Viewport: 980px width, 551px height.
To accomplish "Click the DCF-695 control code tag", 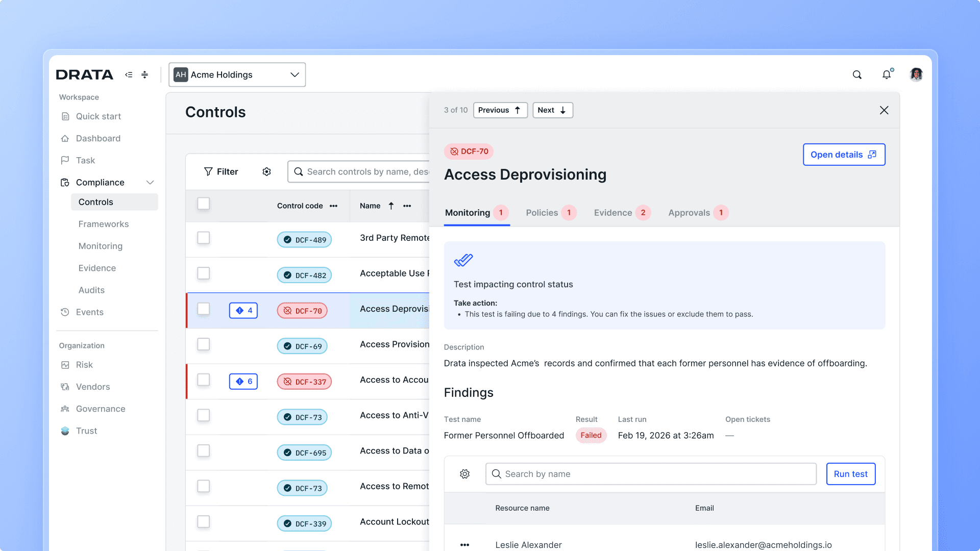I will click(305, 453).
